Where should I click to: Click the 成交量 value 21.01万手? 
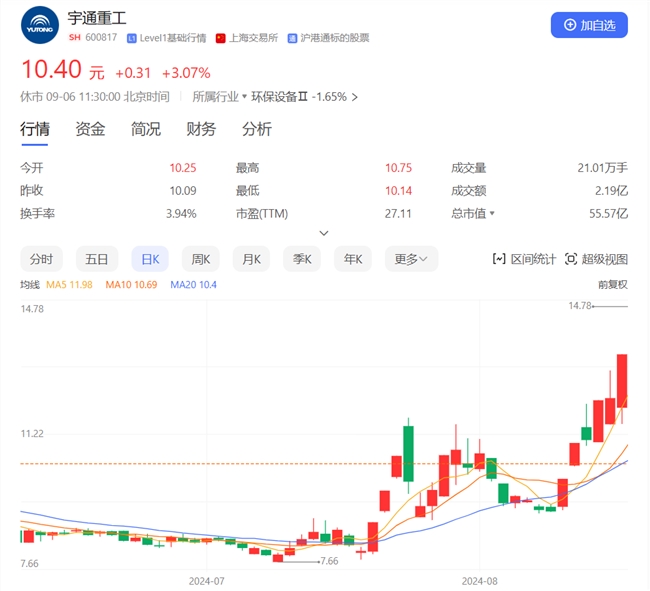pos(603,168)
